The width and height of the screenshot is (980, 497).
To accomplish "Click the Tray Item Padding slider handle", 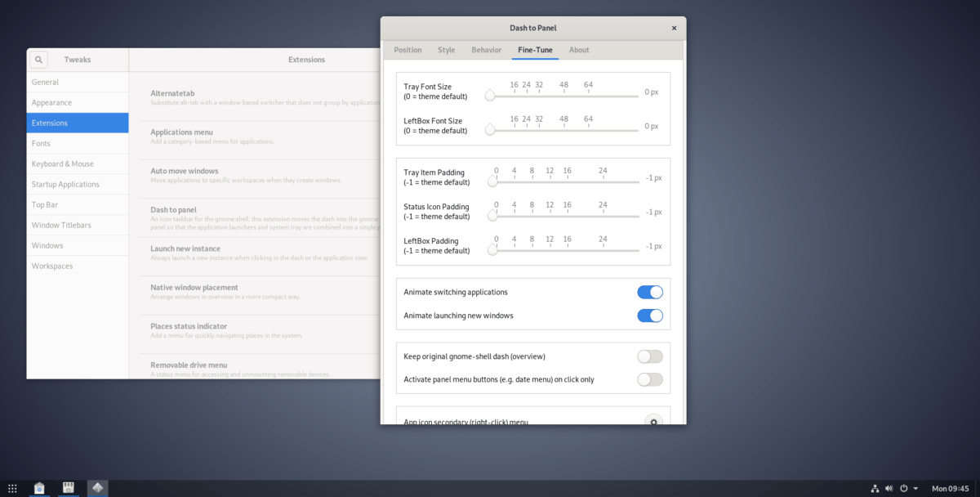I will click(x=492, y=181).
